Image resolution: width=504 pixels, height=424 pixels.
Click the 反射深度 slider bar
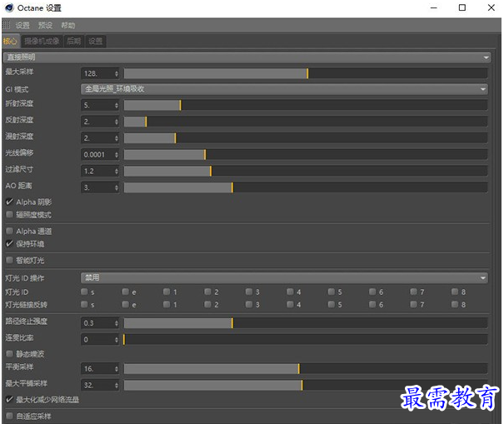click(x=306, y=122)
